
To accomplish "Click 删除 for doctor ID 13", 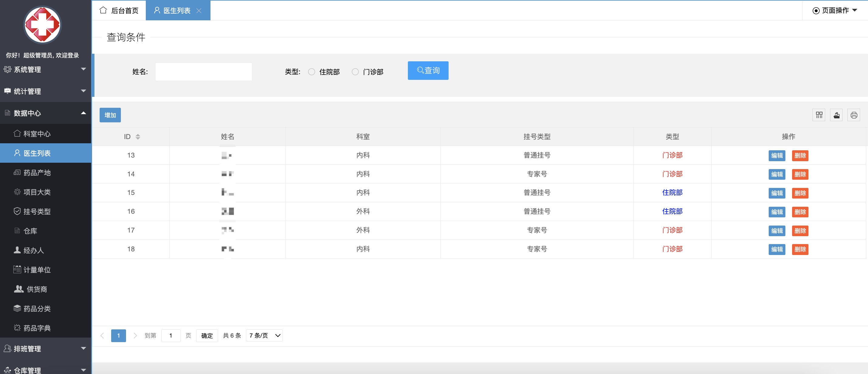I will coord(800,156).
